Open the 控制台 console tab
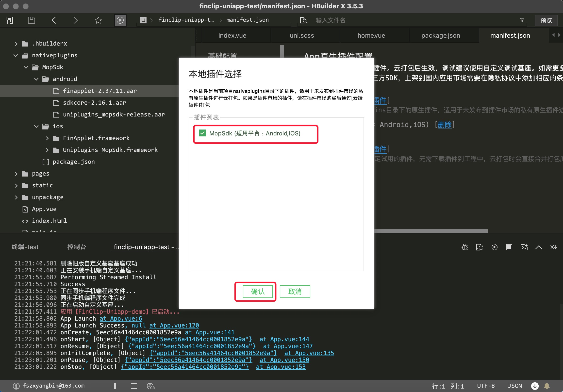 click(77, 247)
